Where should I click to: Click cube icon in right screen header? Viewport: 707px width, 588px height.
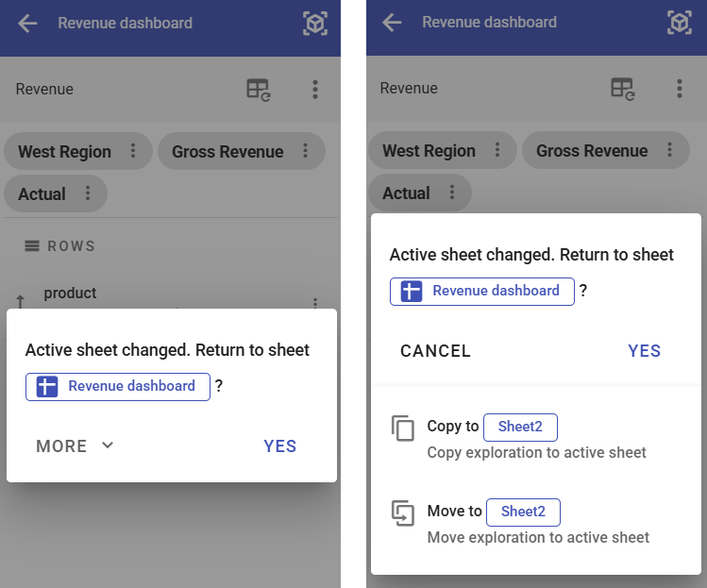[x=680, y=24]
